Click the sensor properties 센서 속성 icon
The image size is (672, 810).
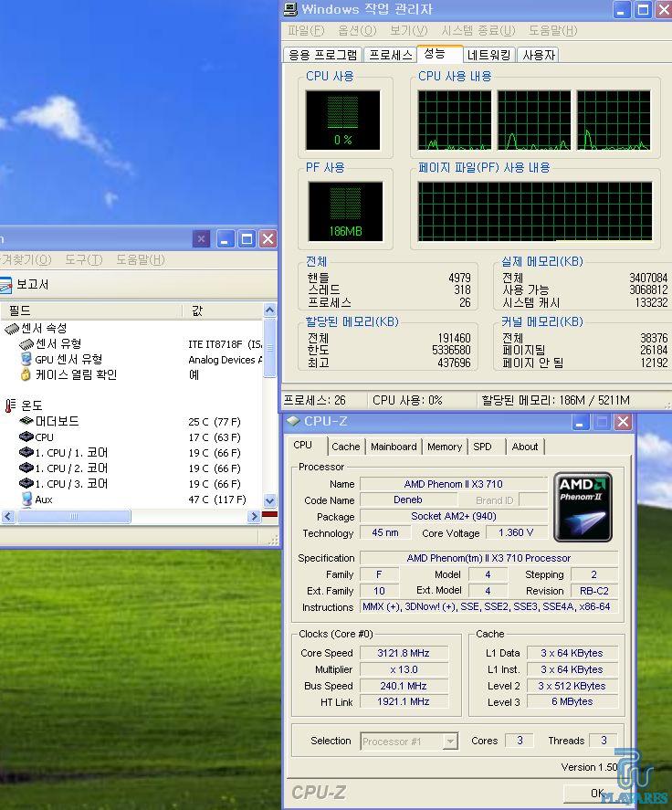12,329
